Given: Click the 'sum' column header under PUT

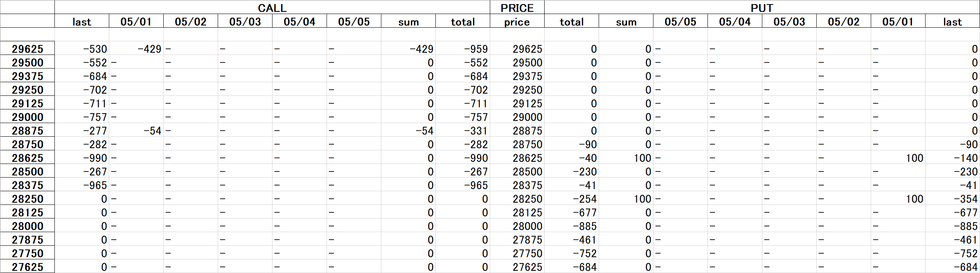Looking at the screenshot, I should click(626, 21).
